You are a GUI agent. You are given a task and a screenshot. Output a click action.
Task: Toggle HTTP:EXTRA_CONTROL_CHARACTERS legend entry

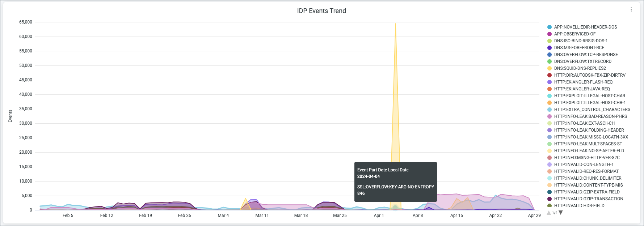(589, 110)
